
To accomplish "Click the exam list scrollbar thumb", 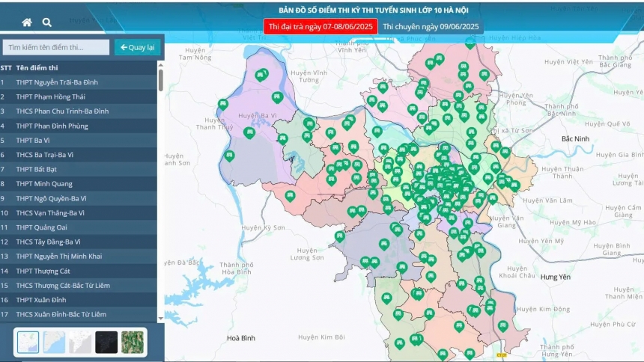I will point(161,76).
